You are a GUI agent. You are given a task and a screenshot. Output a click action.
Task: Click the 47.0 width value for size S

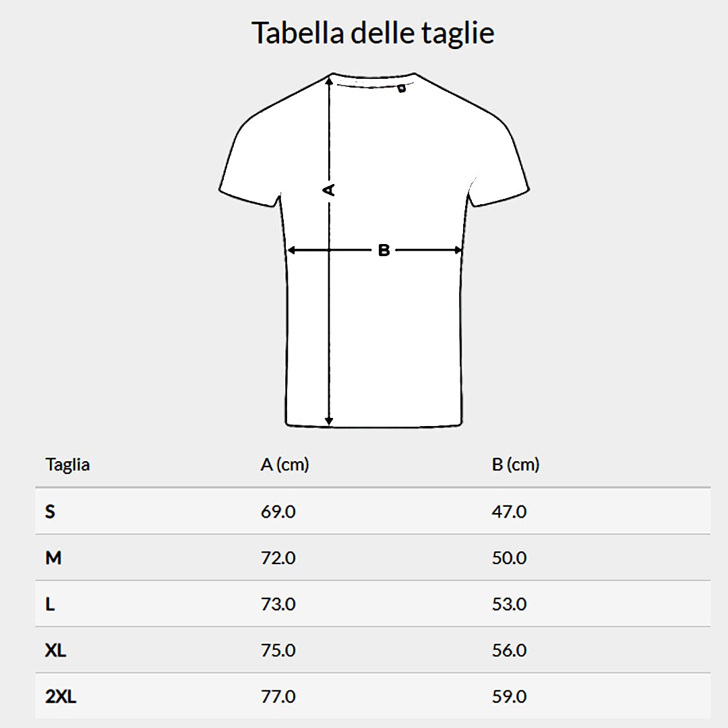coord(509,512)
